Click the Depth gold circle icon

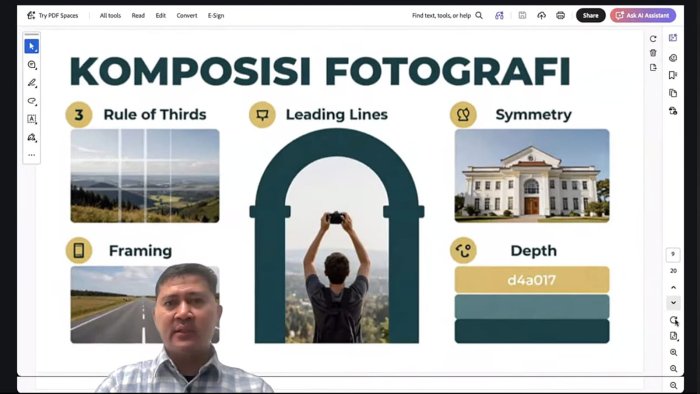coord(463,250)
